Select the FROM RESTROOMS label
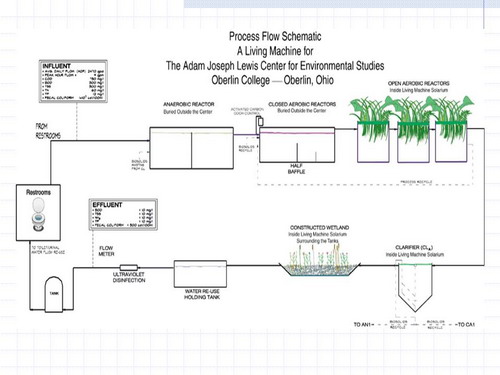500x375 pixels. 48,131
